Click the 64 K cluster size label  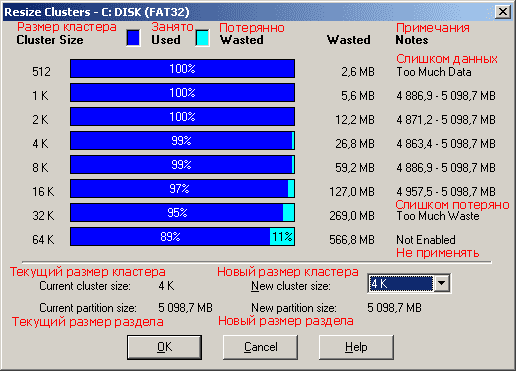[43, 240]
